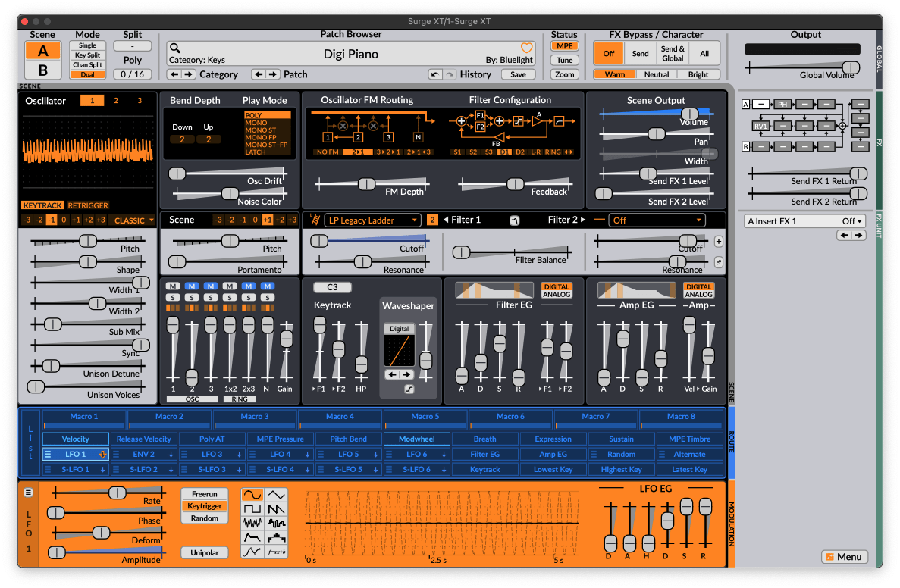Switch Filter EG to ANALOG mode

tap(557, 295)
